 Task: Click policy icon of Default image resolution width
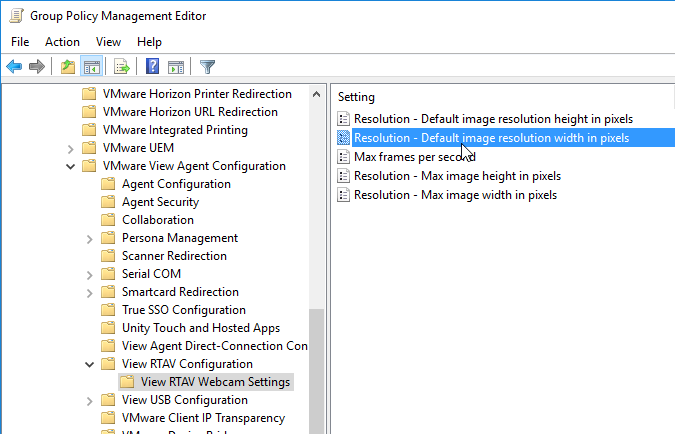(x=343, y=138)
